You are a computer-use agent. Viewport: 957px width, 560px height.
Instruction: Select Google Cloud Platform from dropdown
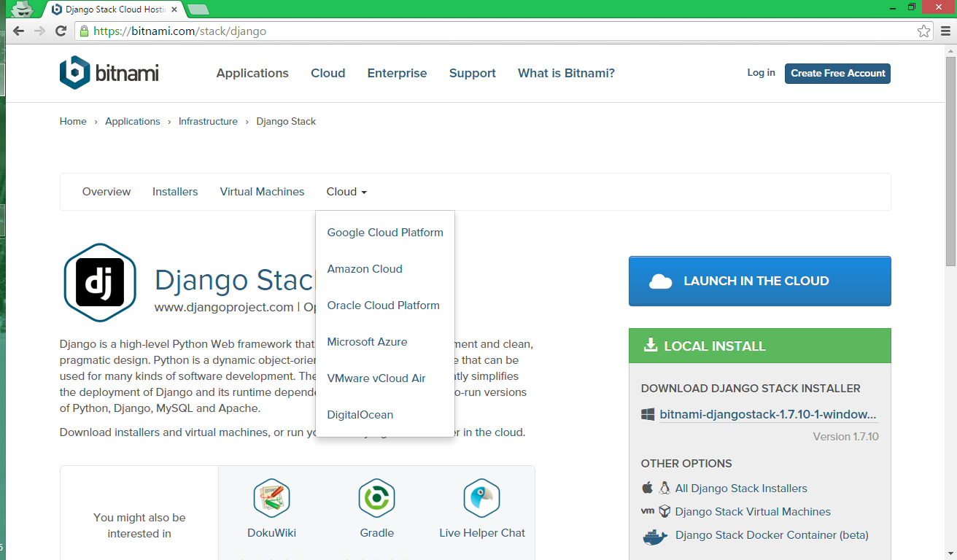385,233
